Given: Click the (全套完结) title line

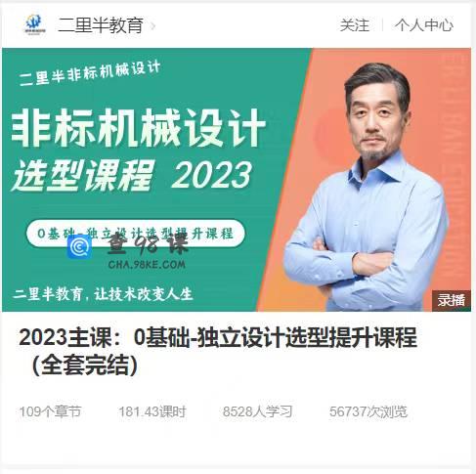Looking at the screenshot, I should [85, 365].
